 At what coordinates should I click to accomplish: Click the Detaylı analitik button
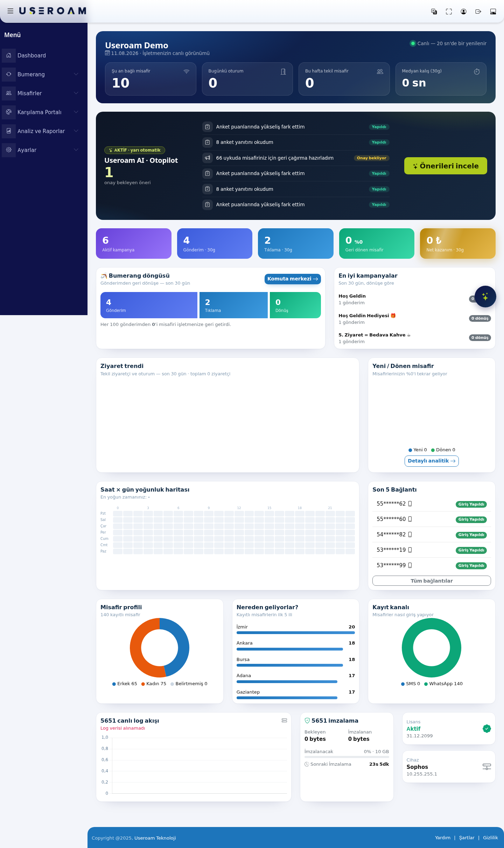pyautogui.click(x=432, y=461)
